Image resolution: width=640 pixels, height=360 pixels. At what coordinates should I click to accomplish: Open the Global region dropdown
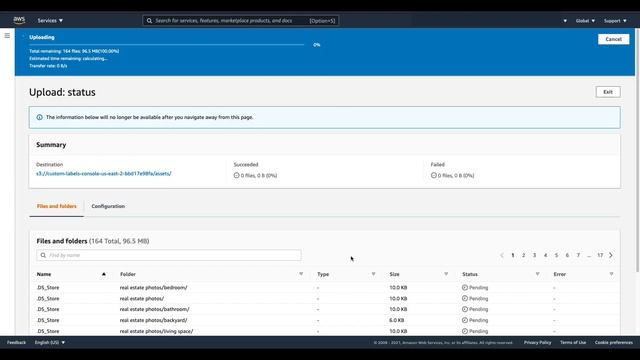click(x=585, y=20)
